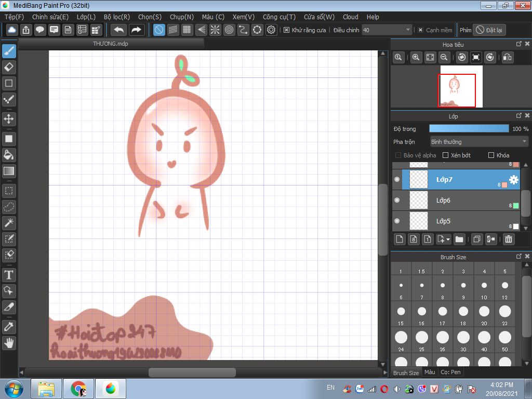Click the Đặt lại button
532x399 pixels.
pyautogui.click(x=489, y=30)
